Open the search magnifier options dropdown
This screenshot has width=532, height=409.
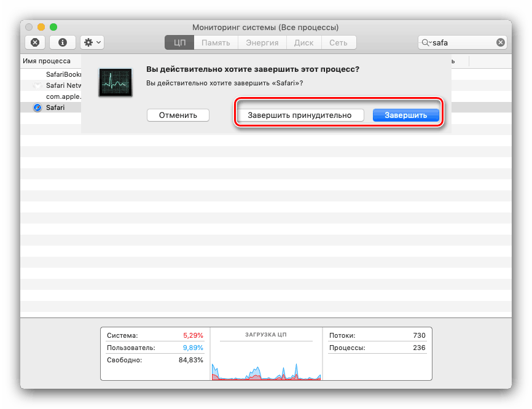pyautogui.click(x=426, y=42)
